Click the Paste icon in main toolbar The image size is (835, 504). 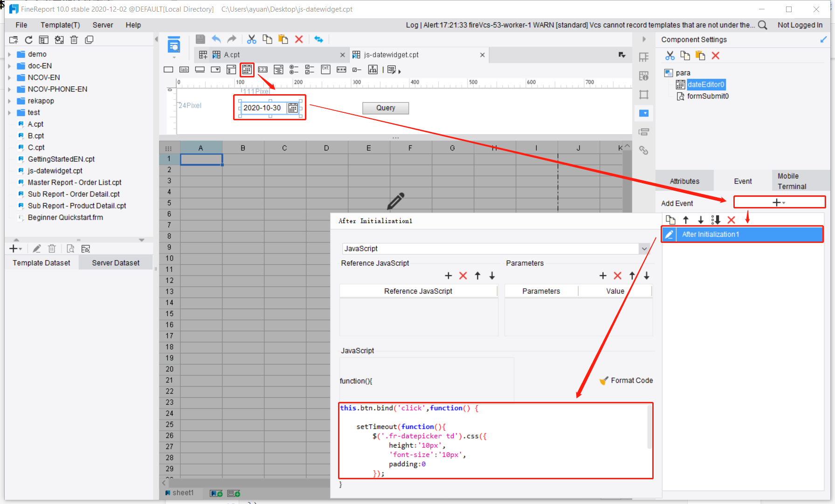pyautogui.click(x=283, y=39)
